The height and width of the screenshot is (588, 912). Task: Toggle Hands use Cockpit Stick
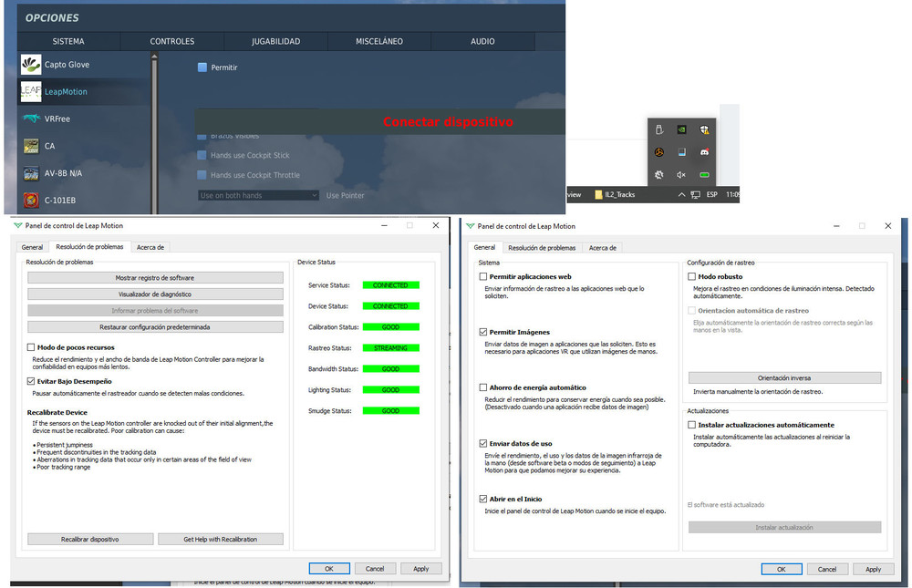pyautogui.click(x=202, y=155)
